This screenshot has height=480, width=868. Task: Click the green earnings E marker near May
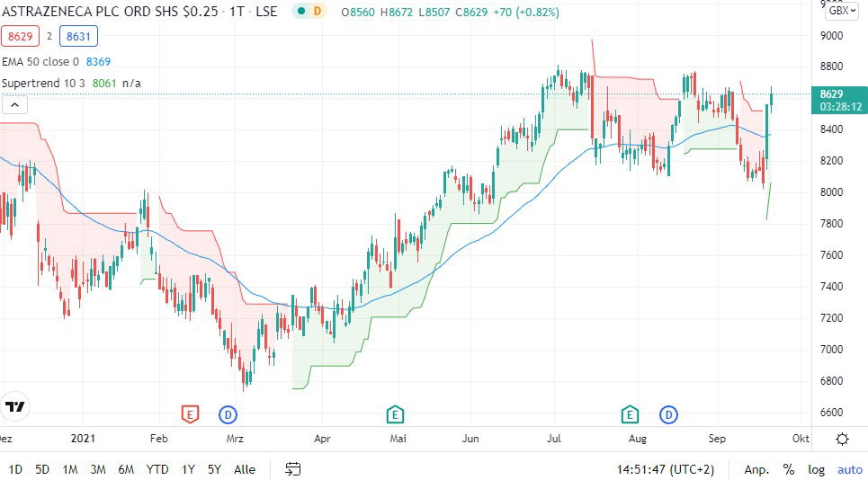point(394,414)
